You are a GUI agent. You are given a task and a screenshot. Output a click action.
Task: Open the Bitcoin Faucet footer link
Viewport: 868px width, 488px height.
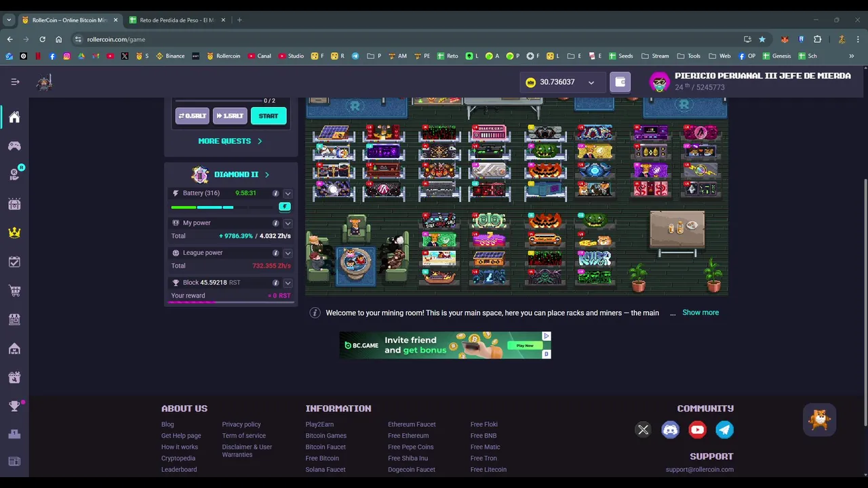(325, 447)
